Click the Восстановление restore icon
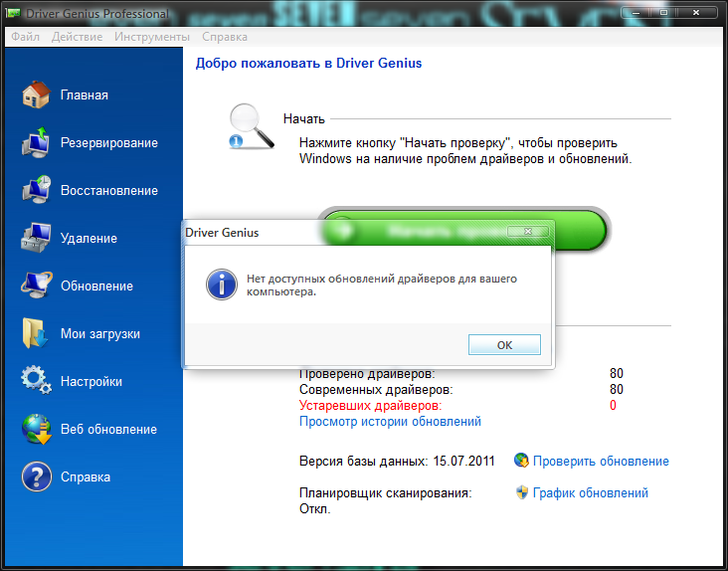 click(x=36, y=189)
